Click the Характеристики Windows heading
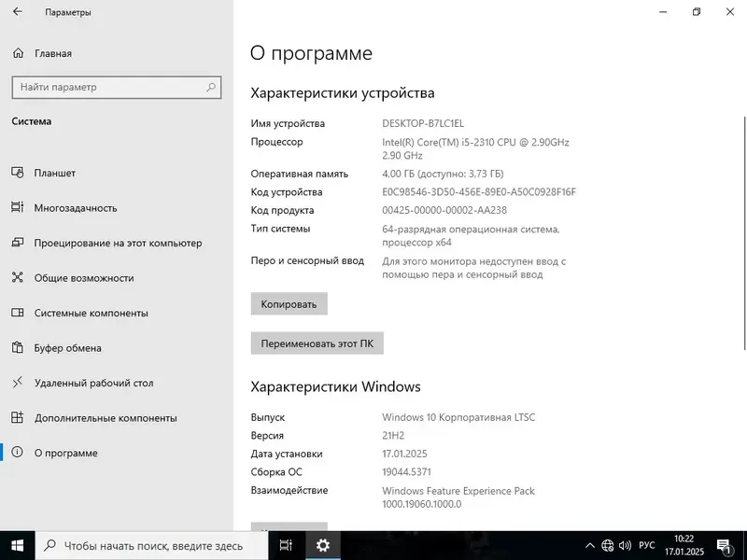747x560 pixels. point(335,386)
